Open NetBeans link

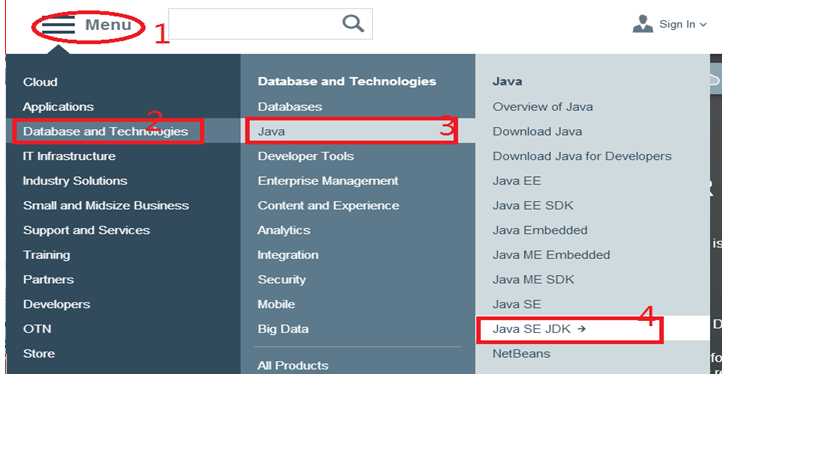coord(521,353)
